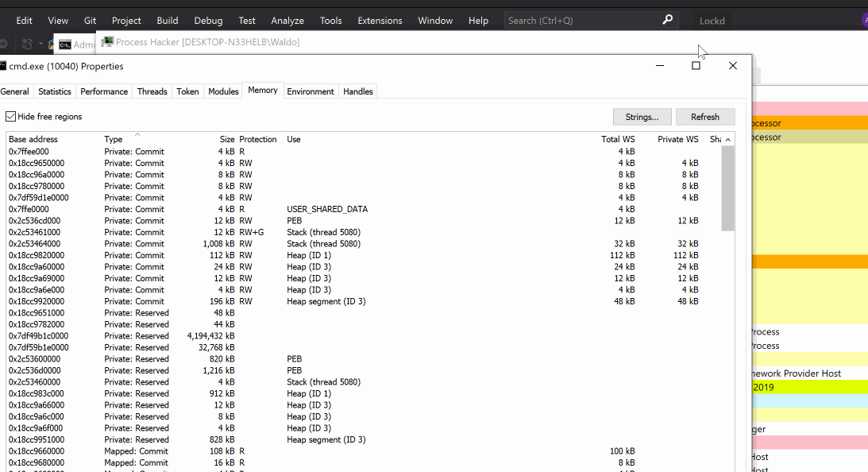Sort by Total WS column header
868x472 pixels.
point(619,139)
